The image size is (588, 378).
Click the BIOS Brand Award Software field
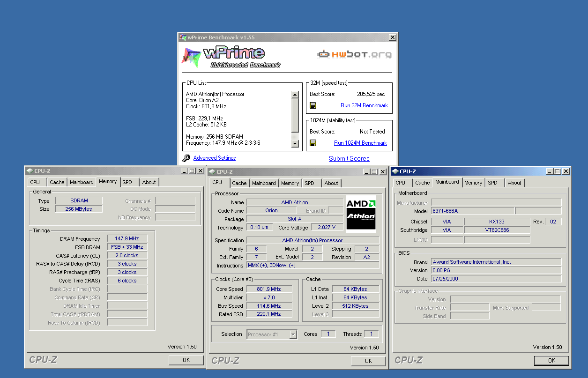(x=496, y=262)
